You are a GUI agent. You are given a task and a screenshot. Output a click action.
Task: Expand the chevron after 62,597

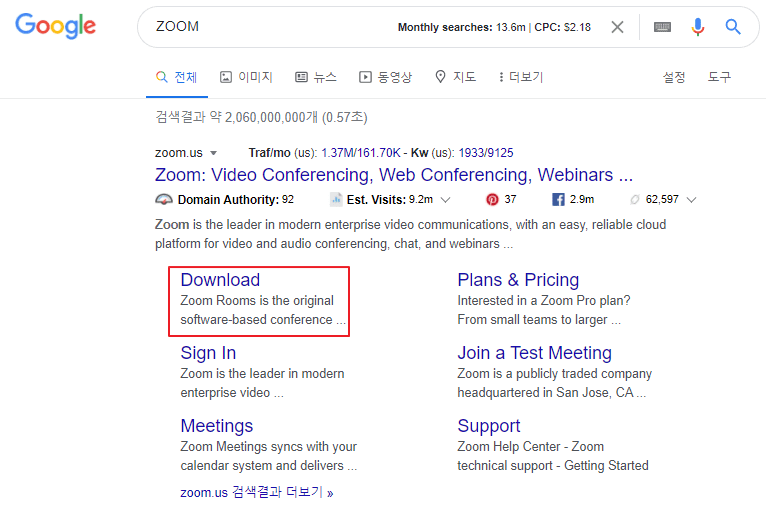(691, 200)
